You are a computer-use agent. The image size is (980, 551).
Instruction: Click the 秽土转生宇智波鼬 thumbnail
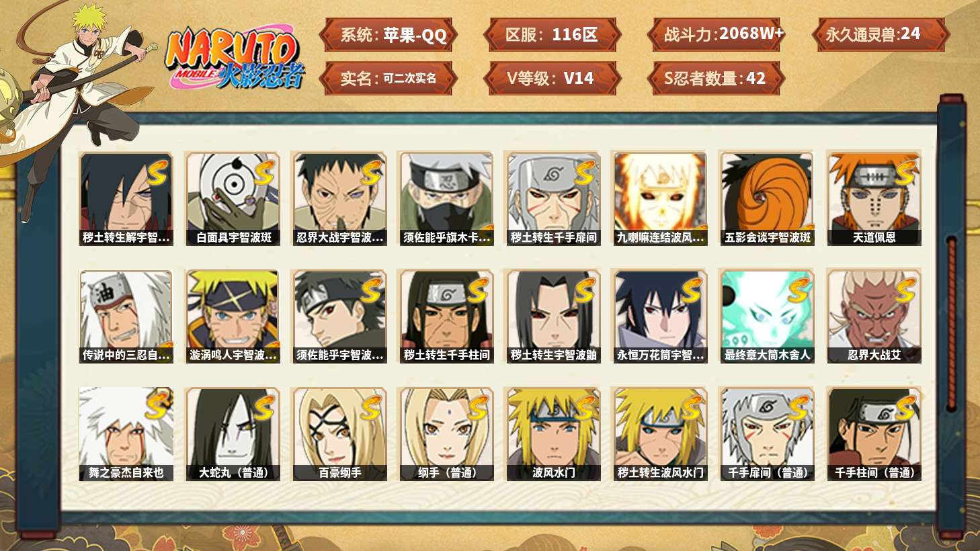(553, 316)
